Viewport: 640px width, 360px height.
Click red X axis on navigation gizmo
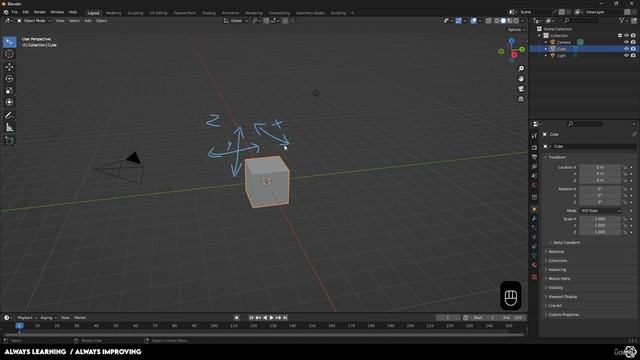(514, 55)
